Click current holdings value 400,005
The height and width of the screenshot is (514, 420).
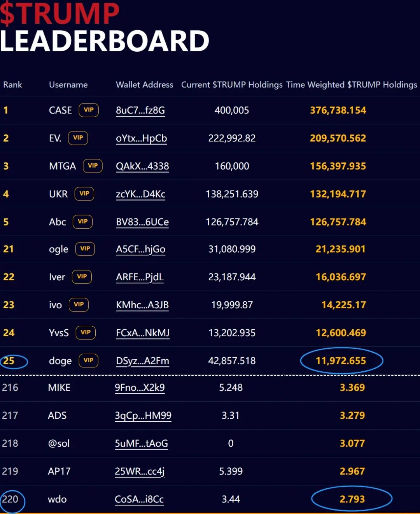click(x=232, y=110)
